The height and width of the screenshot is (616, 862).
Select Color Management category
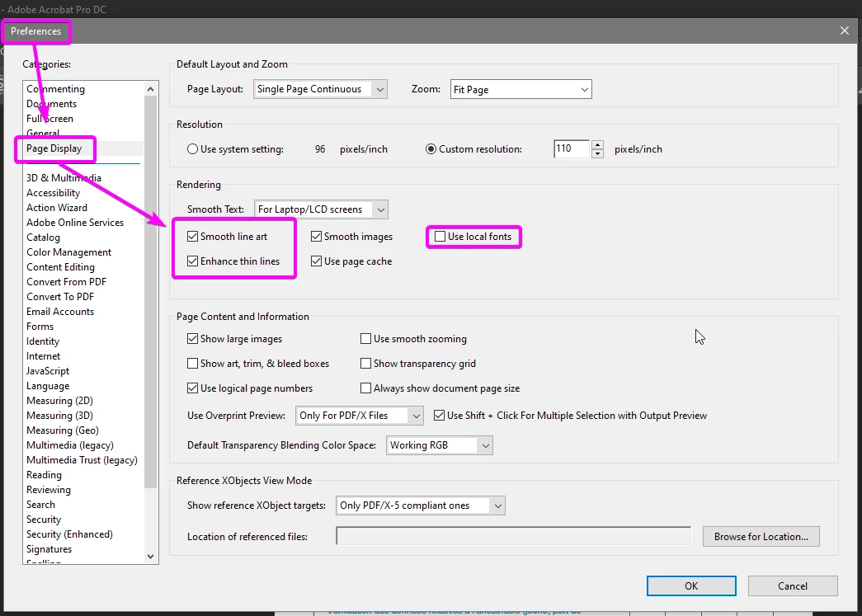(68, 252)
